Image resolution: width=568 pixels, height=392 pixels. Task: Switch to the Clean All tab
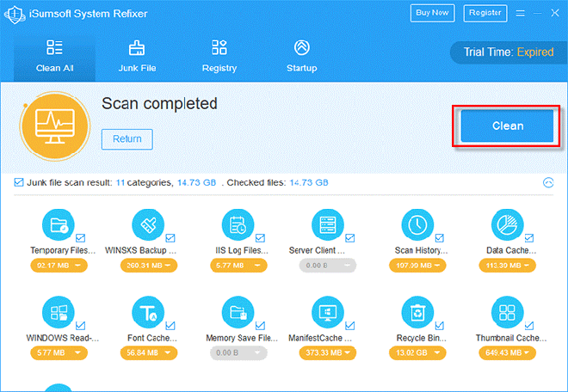pos(55,57)
